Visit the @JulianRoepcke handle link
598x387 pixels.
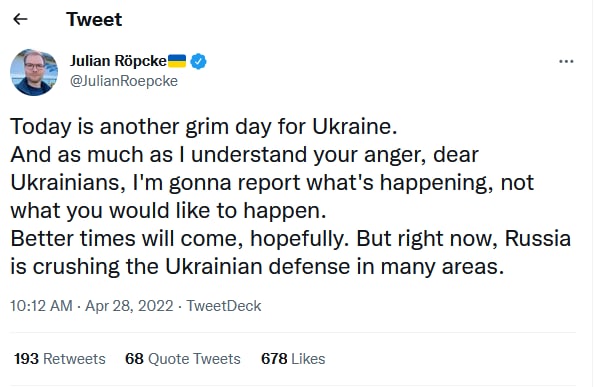[x=124, y=81]
